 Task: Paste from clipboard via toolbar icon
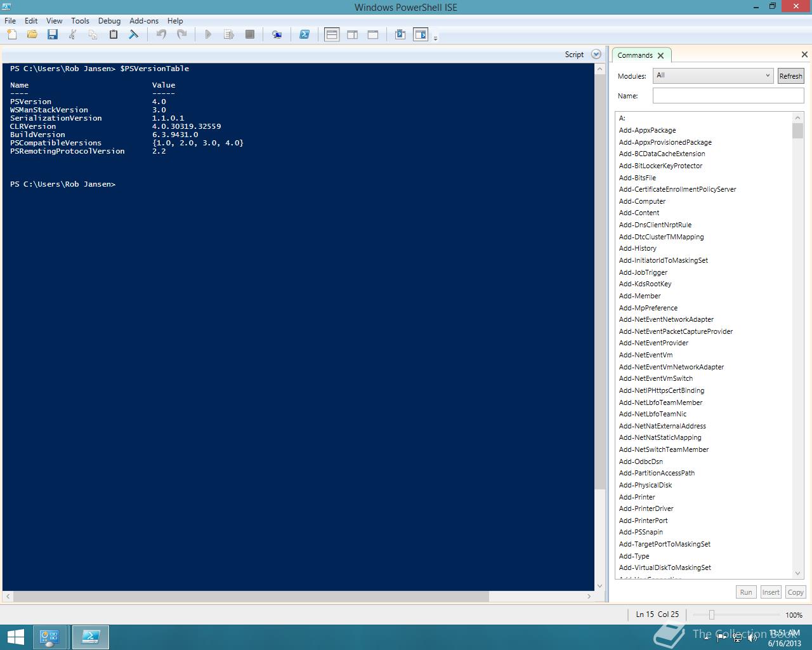[113, 34]
